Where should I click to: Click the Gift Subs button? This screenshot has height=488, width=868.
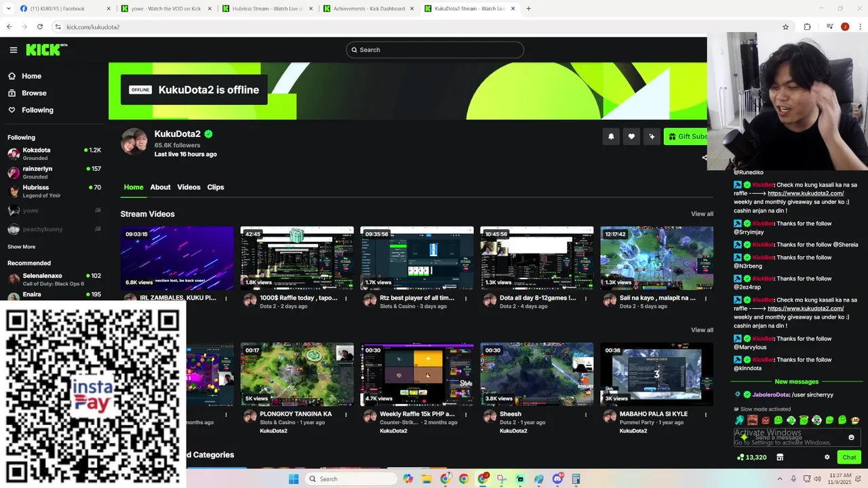tap(686, 136)
